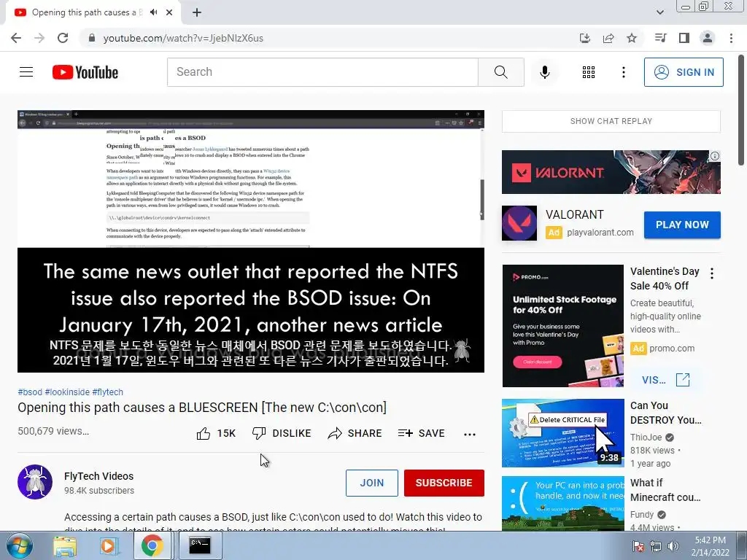Click Valorant banner ad image
Screen dimensions: 747x560
611,172
